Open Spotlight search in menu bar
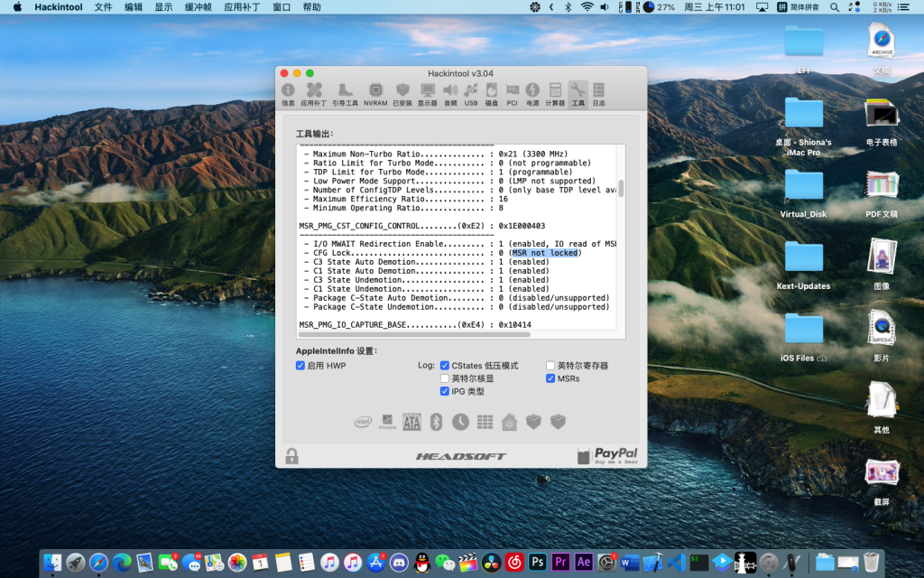 tap(835, 7)
